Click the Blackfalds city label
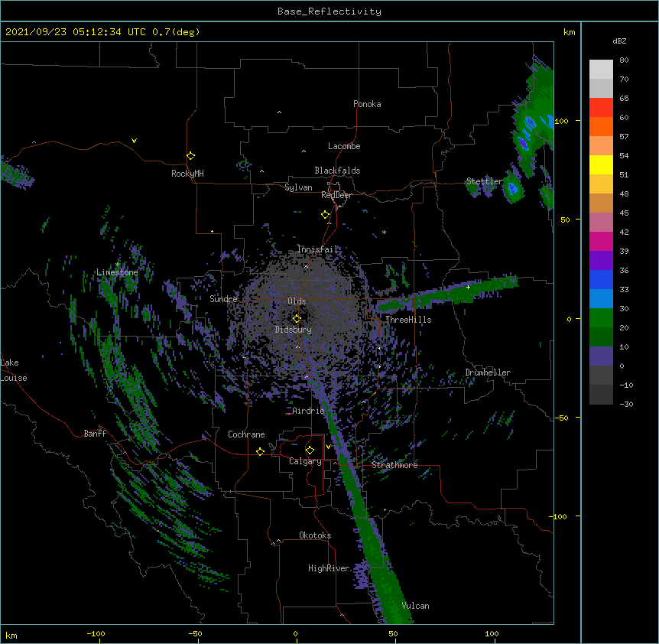 [337, 171]
